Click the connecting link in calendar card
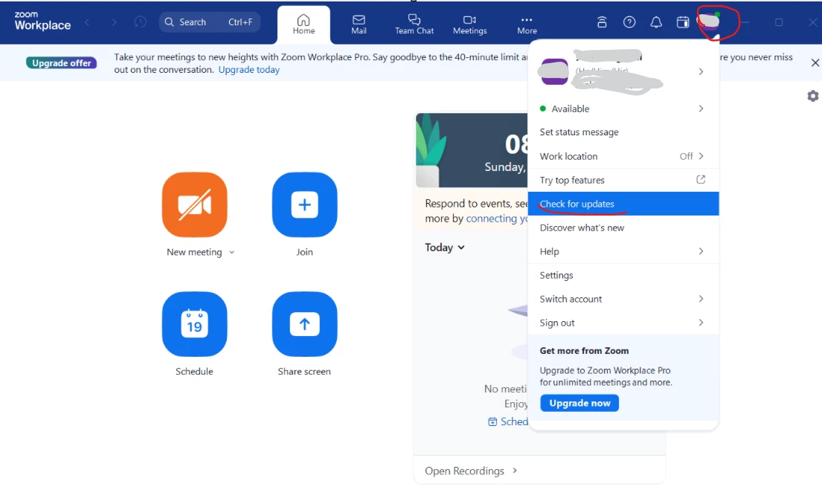This screenshot has width=822, height=504. tap(497, 219)
